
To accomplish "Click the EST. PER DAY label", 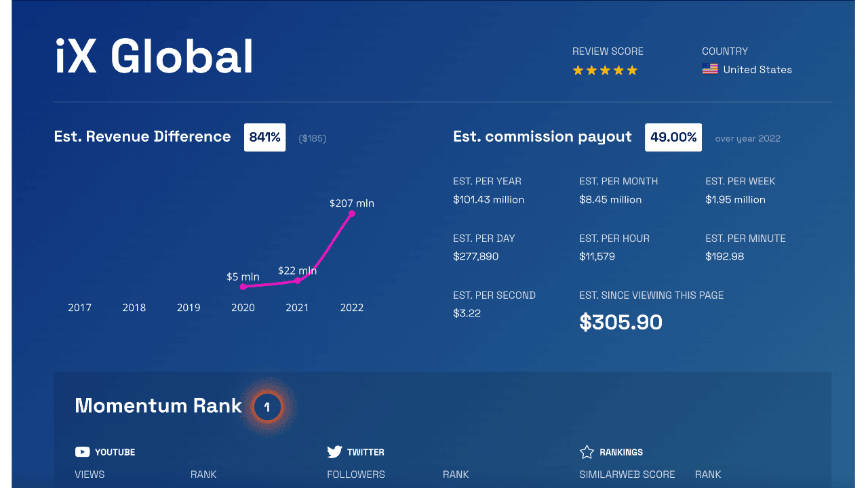I will (484, 239).
